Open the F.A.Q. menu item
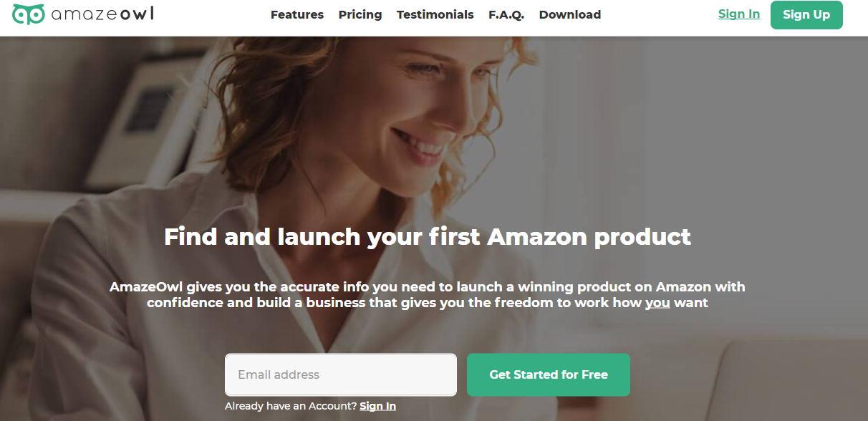This screenshot has width=868, height=421. click(506, 14)
